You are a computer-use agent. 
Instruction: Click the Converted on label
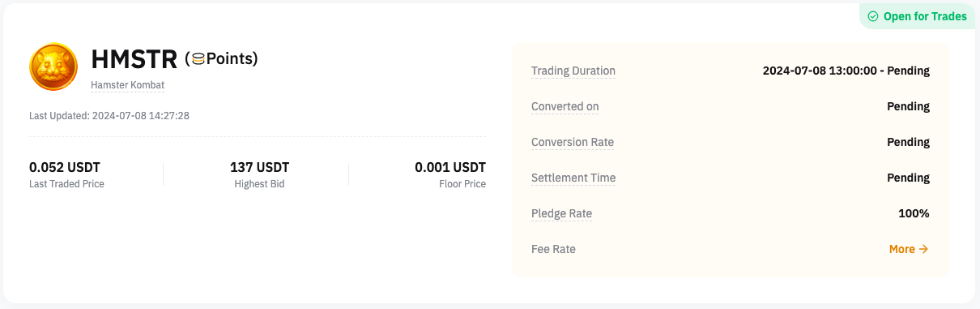[x=565, y=106]
